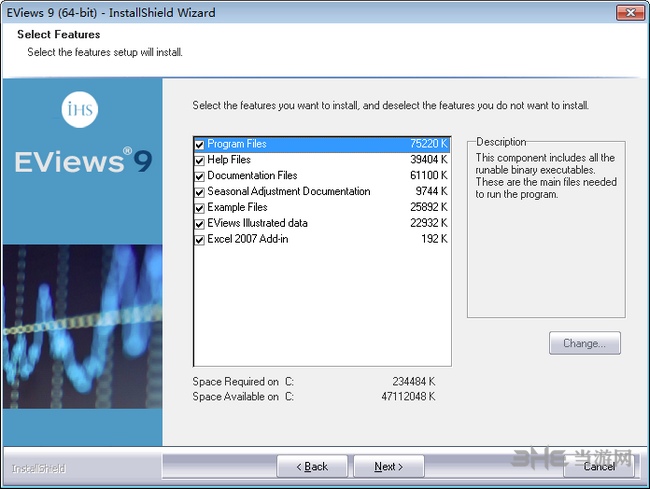Toggle the EViews Illustrated data checkbox

(200, 224)
